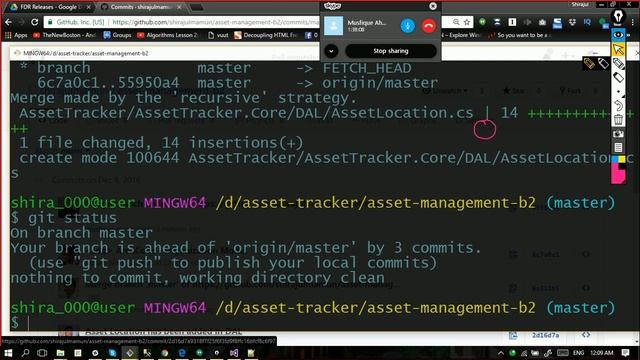The width and height of the screenshot is (640, 360).
Task: Open the taskbar clock showing 12:09 AM
Action: pyautogui.click(x=602, y=353)
